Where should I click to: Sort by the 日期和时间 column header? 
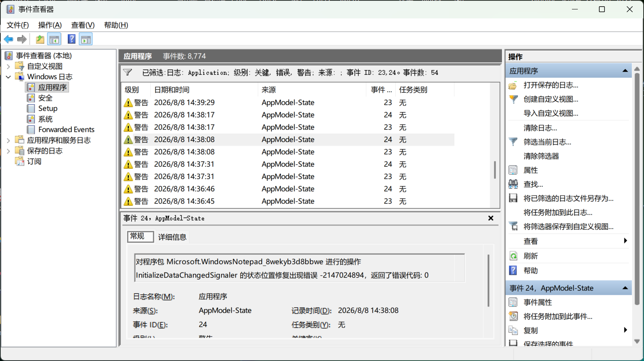[x=204, y=90]
